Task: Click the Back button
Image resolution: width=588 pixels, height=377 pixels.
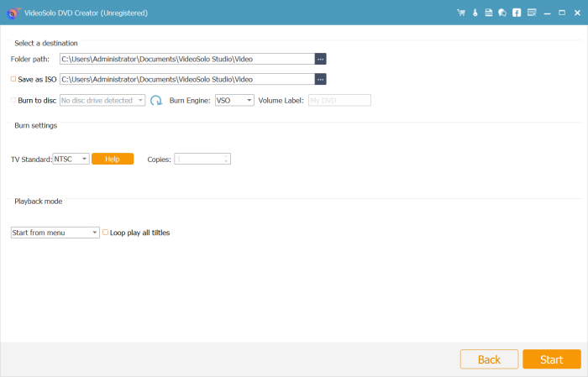Action: coord(490,359)
